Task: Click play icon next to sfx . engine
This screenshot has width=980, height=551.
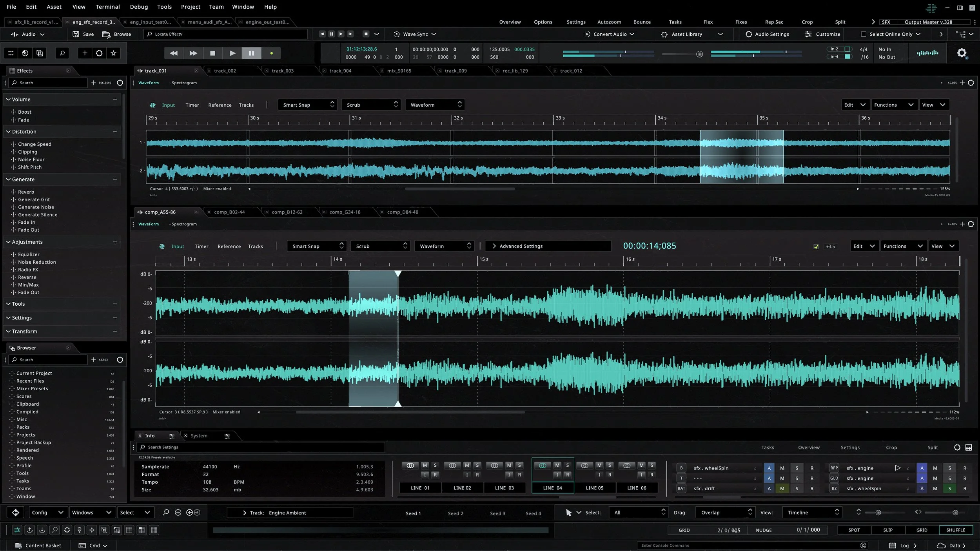Action: click(897, 468)
